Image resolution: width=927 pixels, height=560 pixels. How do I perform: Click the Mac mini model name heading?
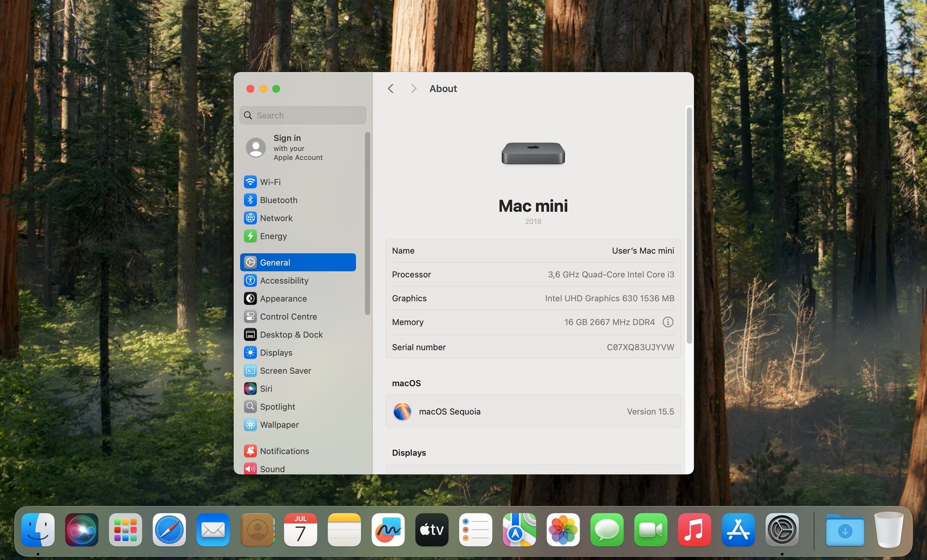point(533,206)
